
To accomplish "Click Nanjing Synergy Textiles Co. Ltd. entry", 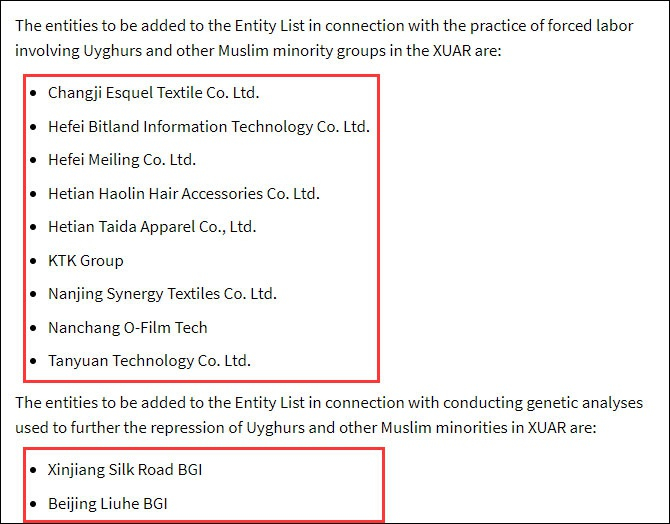I will tap(162, 294).
